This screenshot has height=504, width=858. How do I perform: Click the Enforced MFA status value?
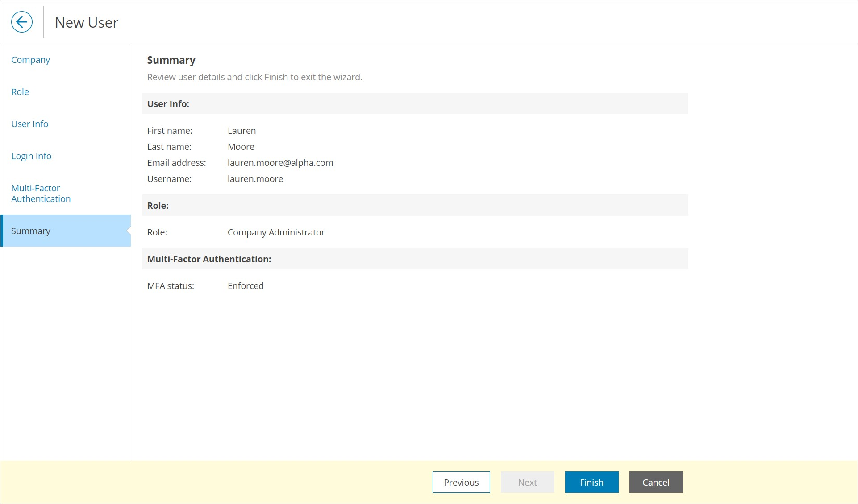[246, 286]
